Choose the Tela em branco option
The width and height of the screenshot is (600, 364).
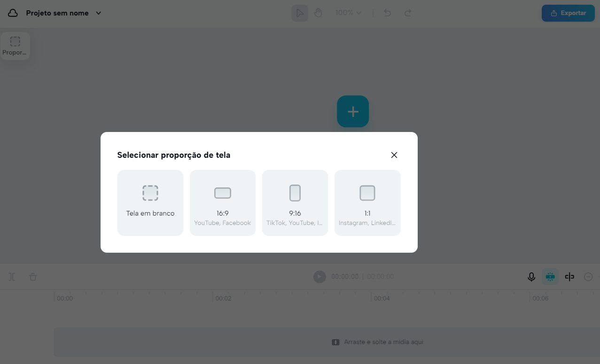pos(150,203)
